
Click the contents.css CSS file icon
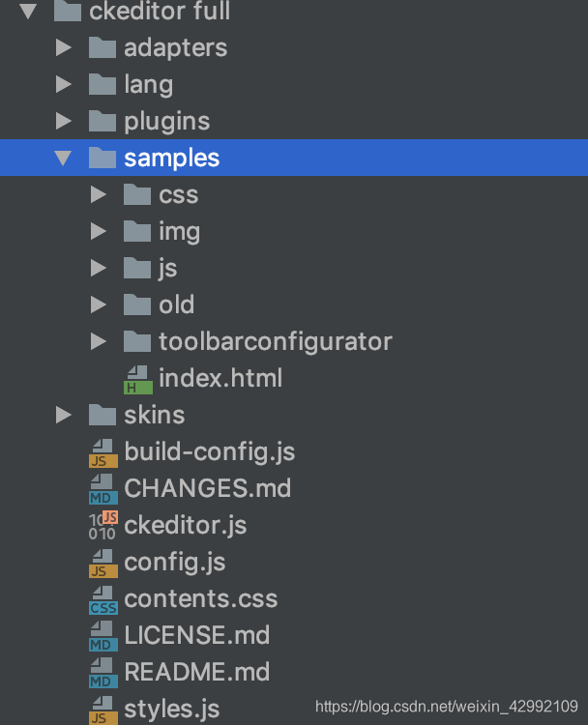[103, 599]
